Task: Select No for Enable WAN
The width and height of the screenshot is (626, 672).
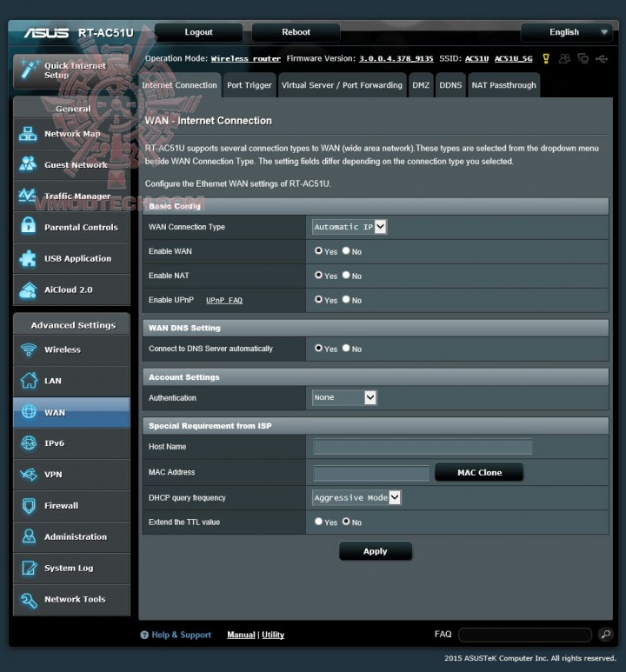Action: (x=346, y=250)
